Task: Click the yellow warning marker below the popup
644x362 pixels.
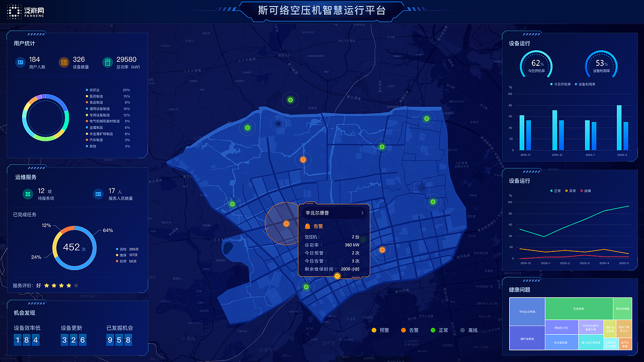Action: [x=337, y=276]
